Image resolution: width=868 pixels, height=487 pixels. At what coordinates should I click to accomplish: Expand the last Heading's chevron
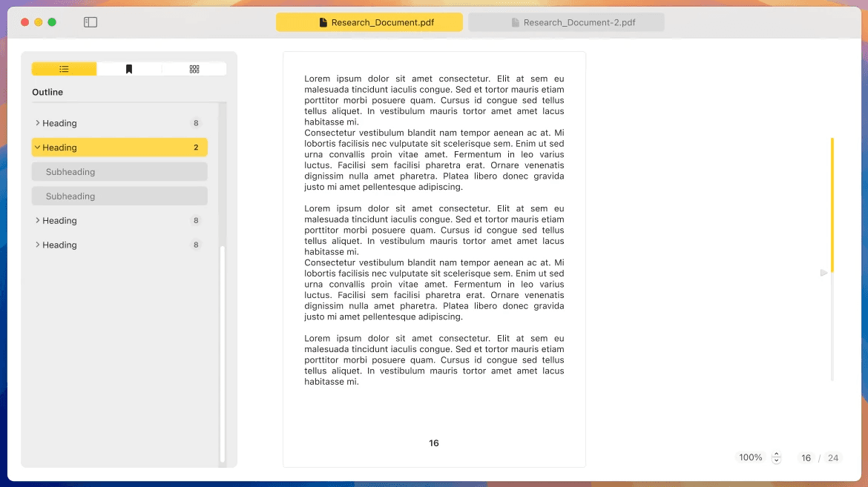click(x=37, y=245)
